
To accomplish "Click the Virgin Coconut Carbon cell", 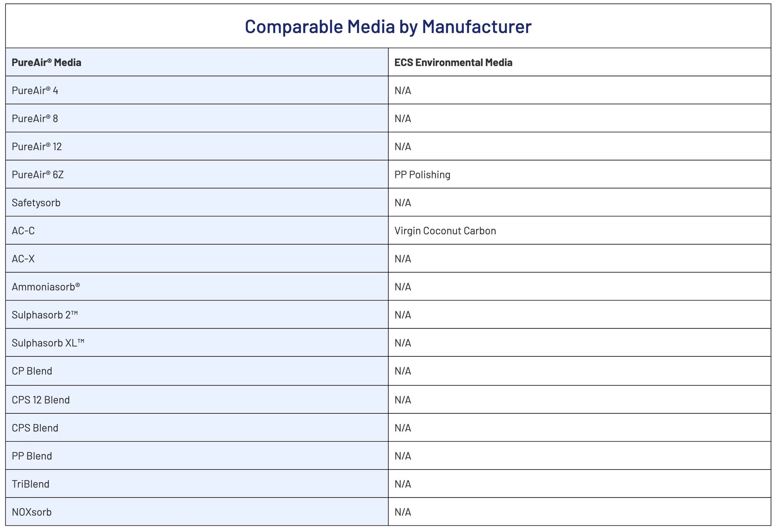I will click(x=445, y=231).
